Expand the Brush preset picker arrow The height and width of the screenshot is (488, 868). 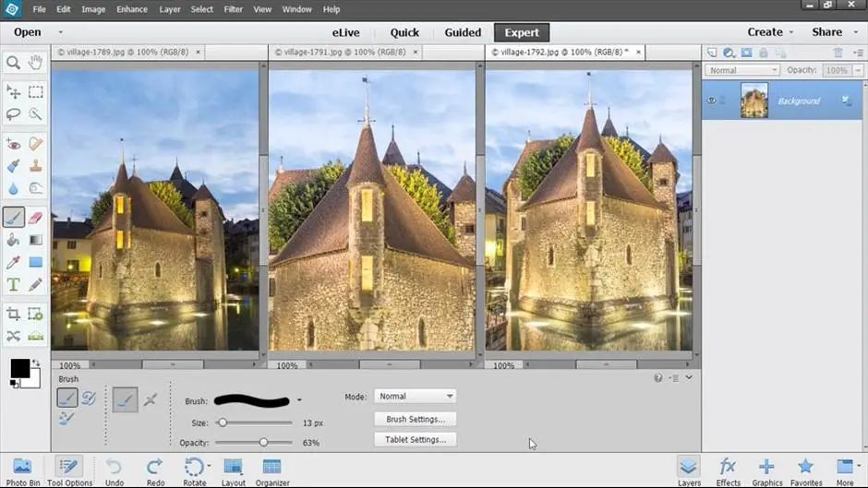[299, 400]
